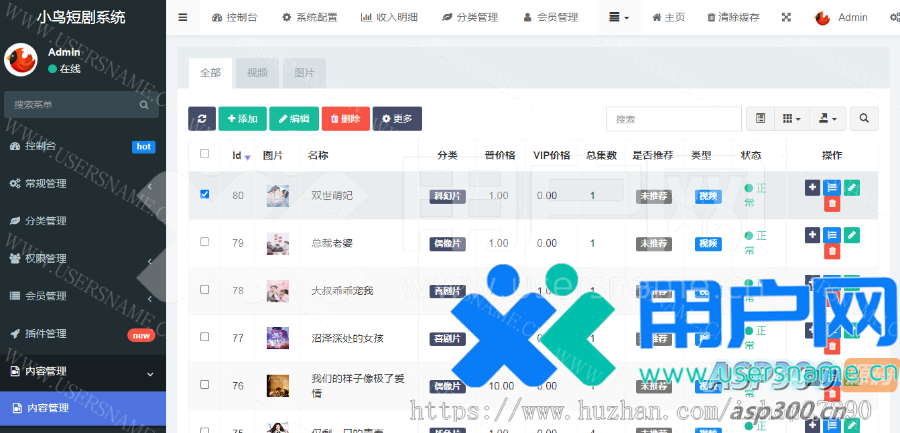Open the 更多 options button

coord(397,119)
